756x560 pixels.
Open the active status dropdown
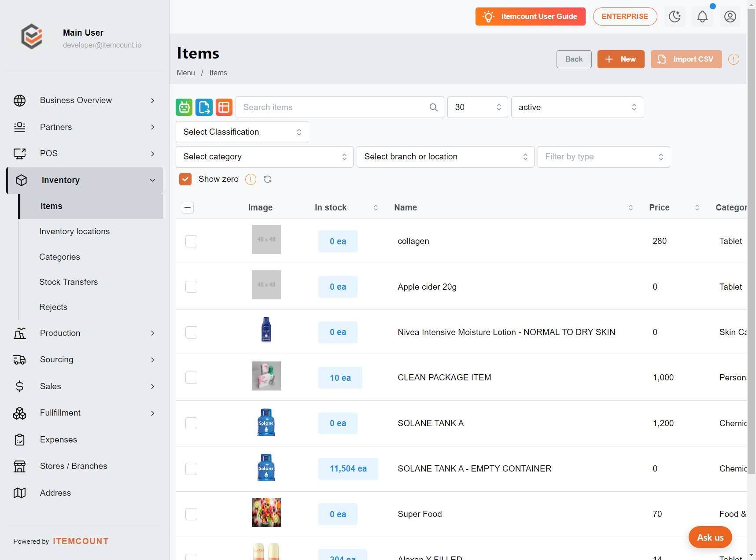point(577,107)
